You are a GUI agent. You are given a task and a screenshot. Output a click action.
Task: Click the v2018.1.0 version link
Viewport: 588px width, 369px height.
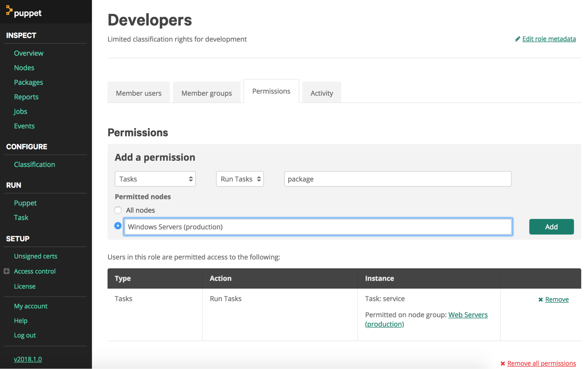pyautogui.click(x=28, y=359)
